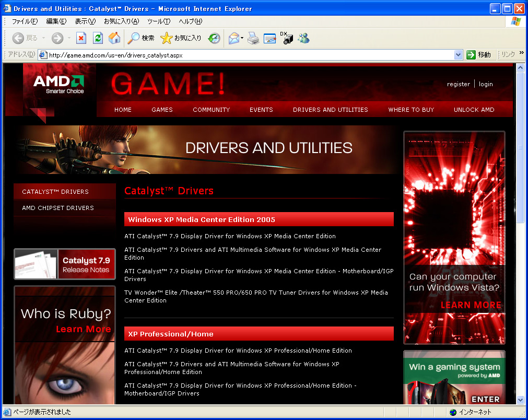This screenshot has width=528, height=420.
Task: Click Windows Vista LEARN MORE advertisement
Action: pyautogui.click(x=454, y=238)
